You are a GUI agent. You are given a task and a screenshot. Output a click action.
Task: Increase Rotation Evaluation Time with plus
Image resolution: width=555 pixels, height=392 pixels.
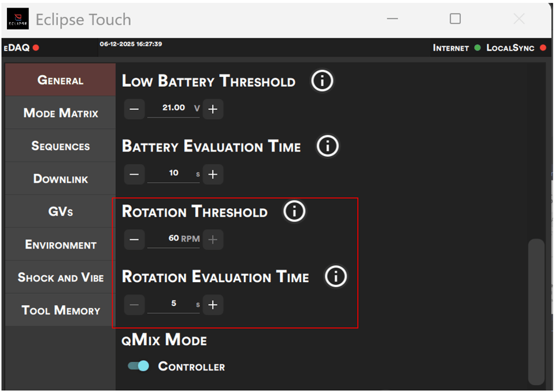pyautogui.click(x=213, y=305)
